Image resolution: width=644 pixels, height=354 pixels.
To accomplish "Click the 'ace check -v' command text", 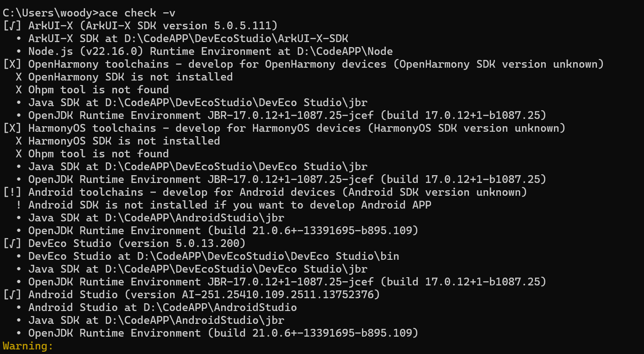I will [137, 13].
